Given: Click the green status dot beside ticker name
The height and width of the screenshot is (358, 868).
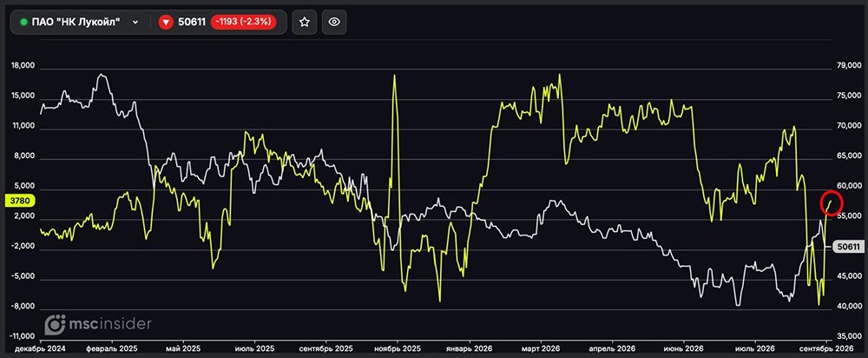Looking at the screenshot, I should click(23, 23).
